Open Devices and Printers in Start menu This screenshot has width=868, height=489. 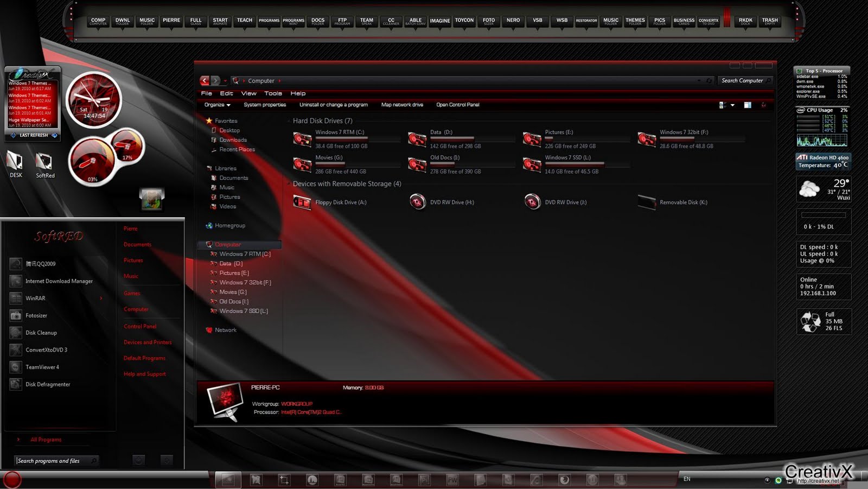pyautogui.click(x=148, y=342)
